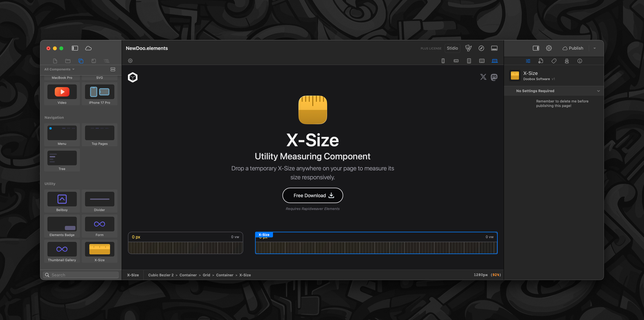
Task: Switch to the Resources folder tab
Action: (x=68, y=61)
